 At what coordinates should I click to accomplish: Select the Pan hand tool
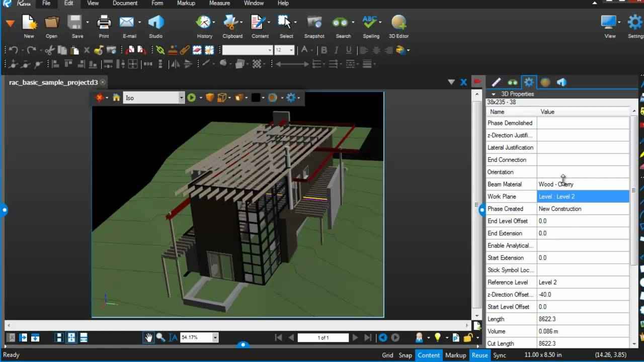click(148, 338)
